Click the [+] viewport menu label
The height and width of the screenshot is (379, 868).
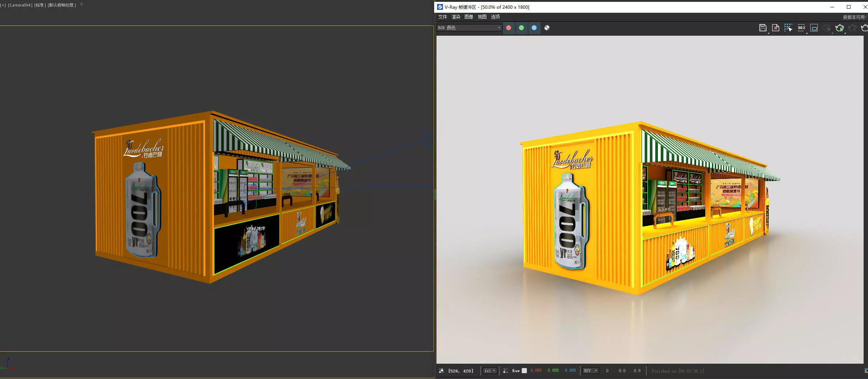[x=3, y=5]
